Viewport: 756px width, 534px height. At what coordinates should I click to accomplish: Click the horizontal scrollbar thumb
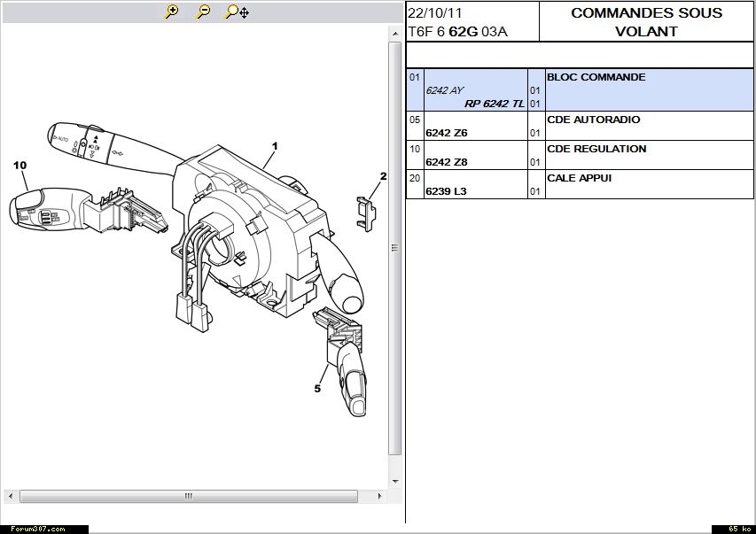[x=188, y=496]
